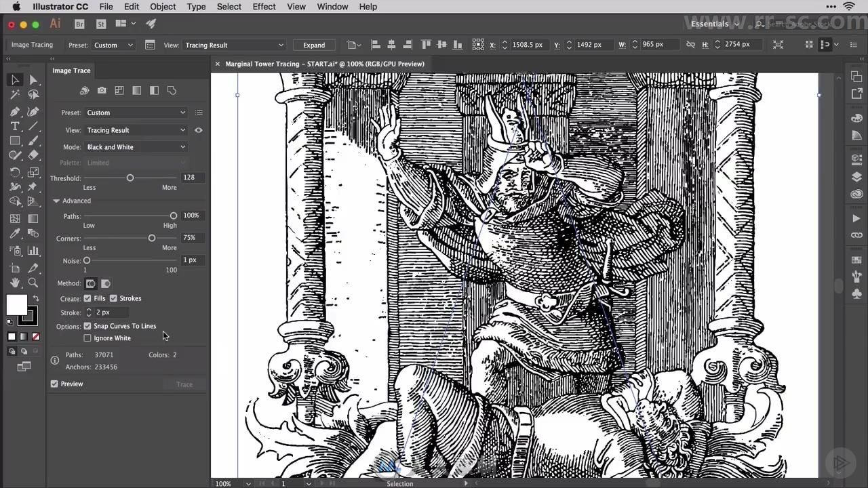Select the Pen tool
This screenshot has height=488, width=868.
(15, 111)
